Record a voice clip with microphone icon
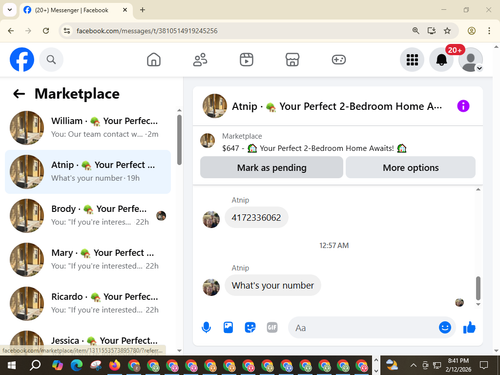The width and height of the screenshot is (500, 375). pos(206,327)
